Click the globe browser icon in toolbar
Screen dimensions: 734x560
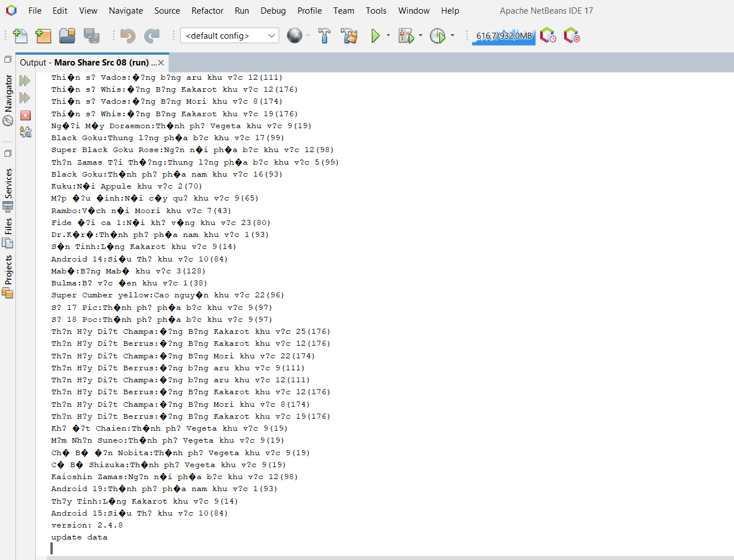(295, 36)
